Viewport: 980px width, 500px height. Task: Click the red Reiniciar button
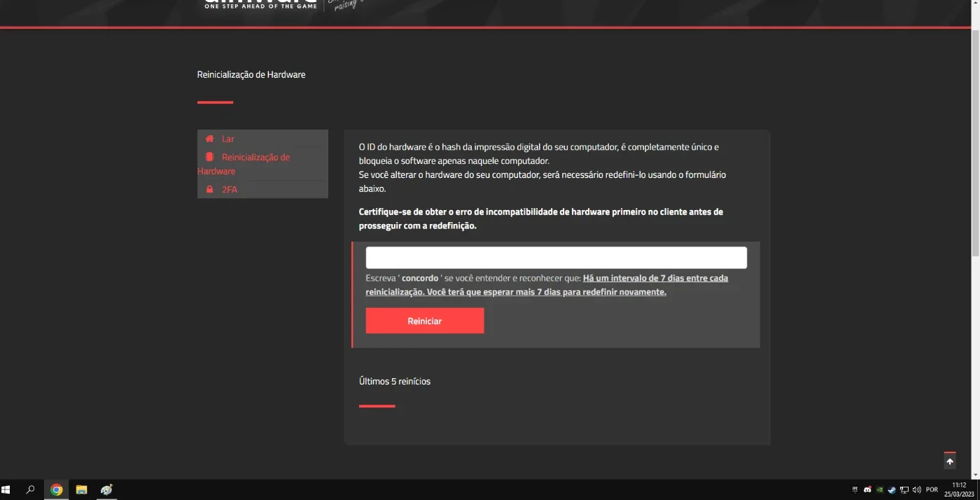424,321
